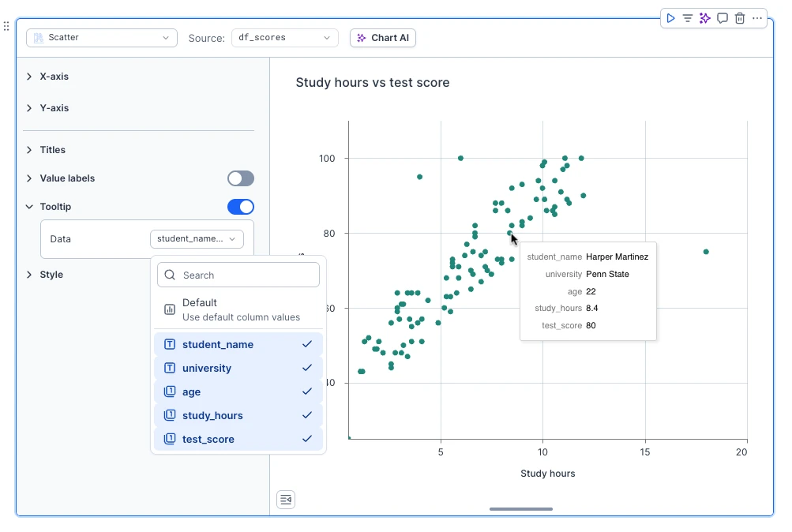Click the purple AI sparkle icon in cell toolbar
Image resolution: width=792 pixels, height=532 pixels.
click(704, 18)
